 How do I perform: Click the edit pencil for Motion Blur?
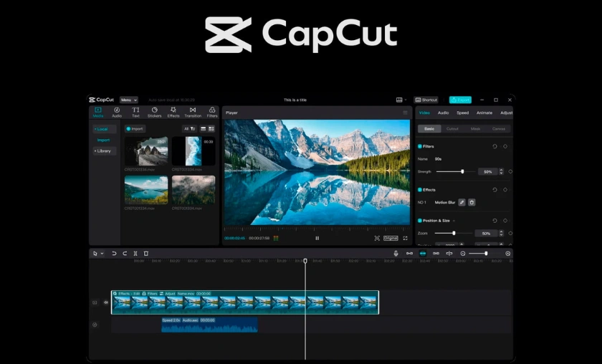click(462, 202)
